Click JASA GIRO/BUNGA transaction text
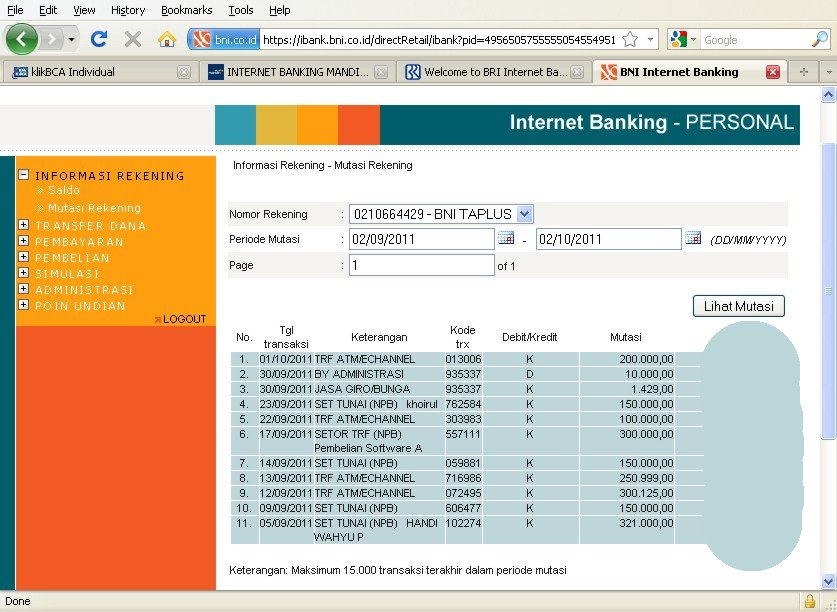This screenshot has height=612, width=837. click(x=362, y=389)
